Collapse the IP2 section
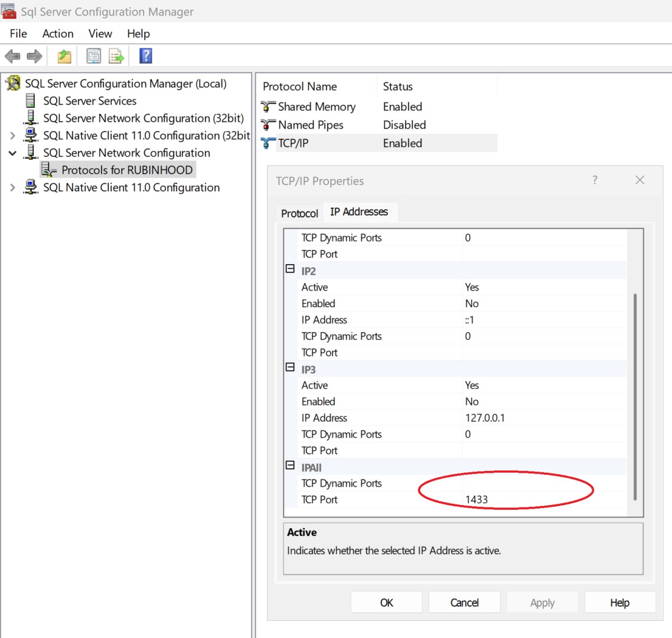Image resolution: width=672 pixels, height=638 pixels. [290, 269]
